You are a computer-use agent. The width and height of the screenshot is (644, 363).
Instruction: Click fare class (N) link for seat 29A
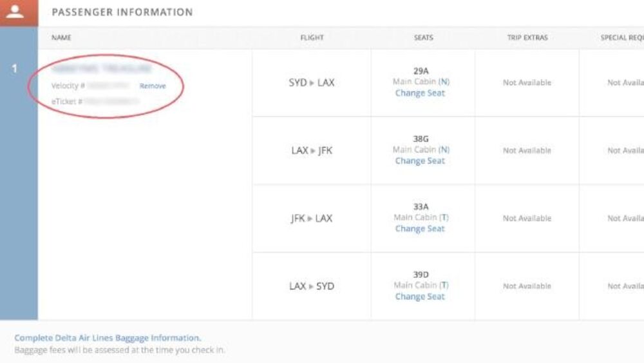[444, 82]
